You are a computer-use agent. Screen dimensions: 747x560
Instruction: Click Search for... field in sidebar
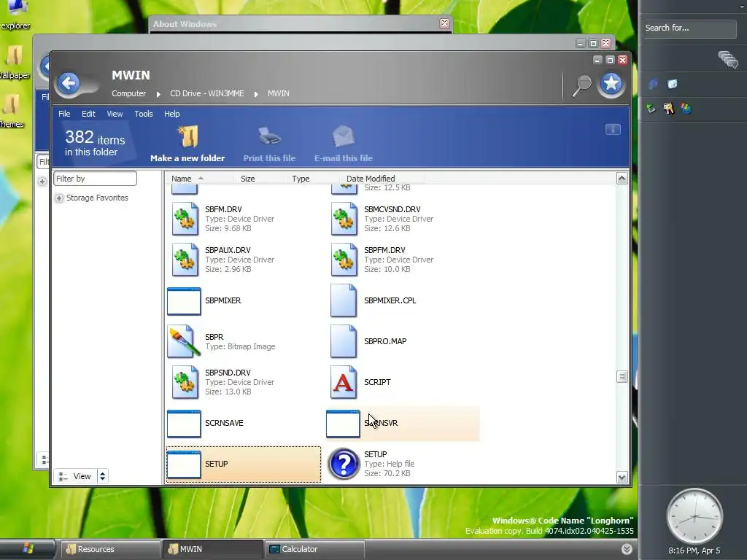(x=689, y=28)
